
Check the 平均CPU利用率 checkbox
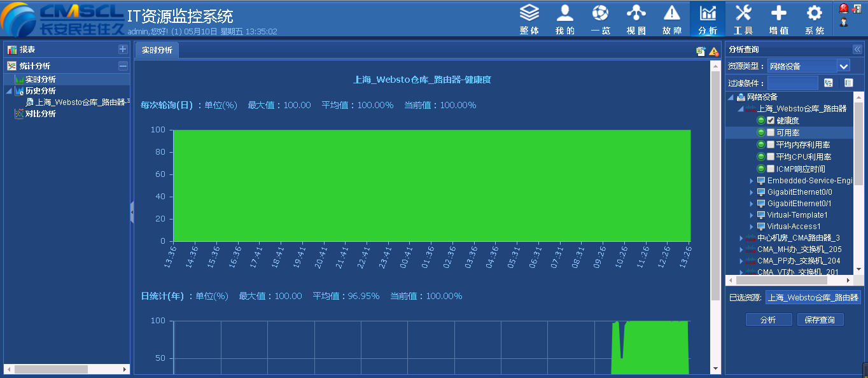[771, 157]
